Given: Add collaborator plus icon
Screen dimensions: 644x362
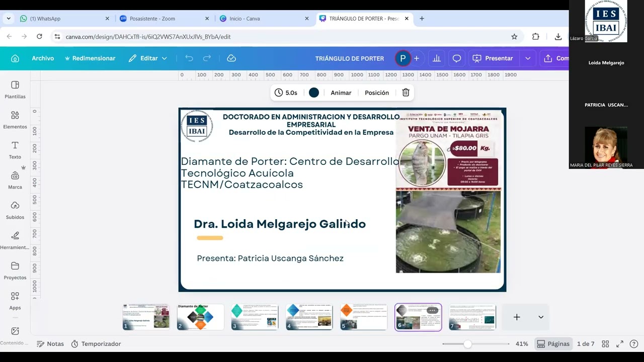Looking at the screenshot, I should point(417,58).
